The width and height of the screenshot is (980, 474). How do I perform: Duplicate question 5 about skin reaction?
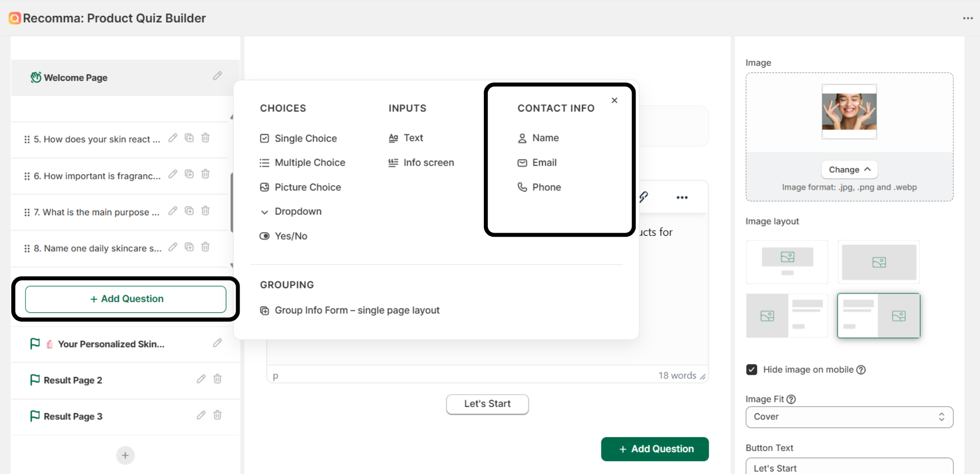point(189,138)
